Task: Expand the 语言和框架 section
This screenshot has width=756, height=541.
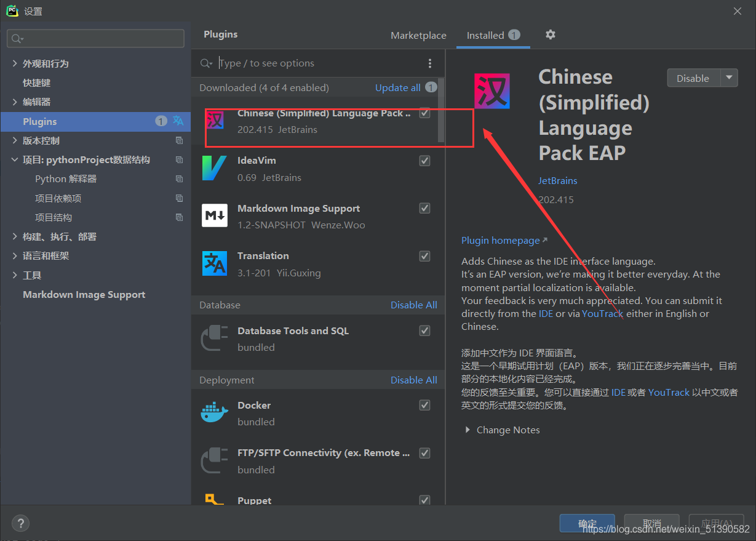Action: pos(15,255)
